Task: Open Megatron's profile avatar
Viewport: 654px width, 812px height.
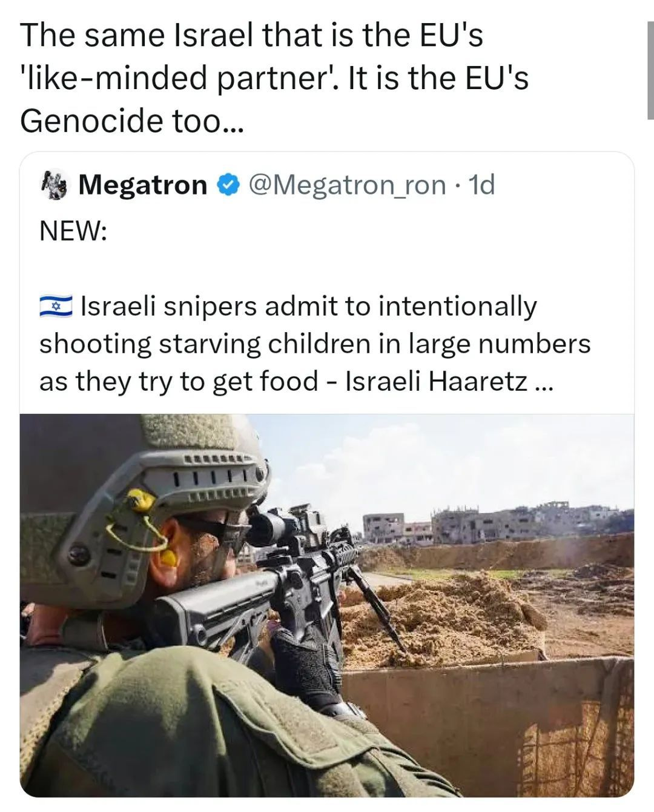Action: (x=56, y=184)
